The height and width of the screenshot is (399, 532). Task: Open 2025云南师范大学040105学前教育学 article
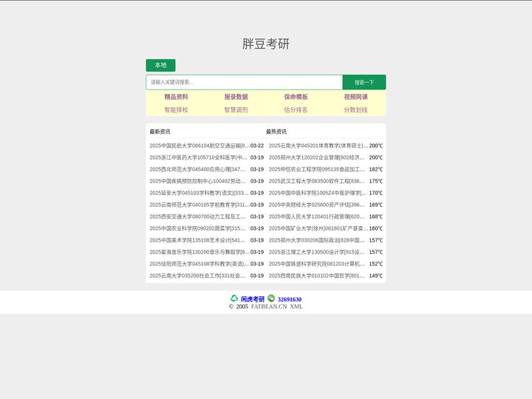[x=199, y=205]
